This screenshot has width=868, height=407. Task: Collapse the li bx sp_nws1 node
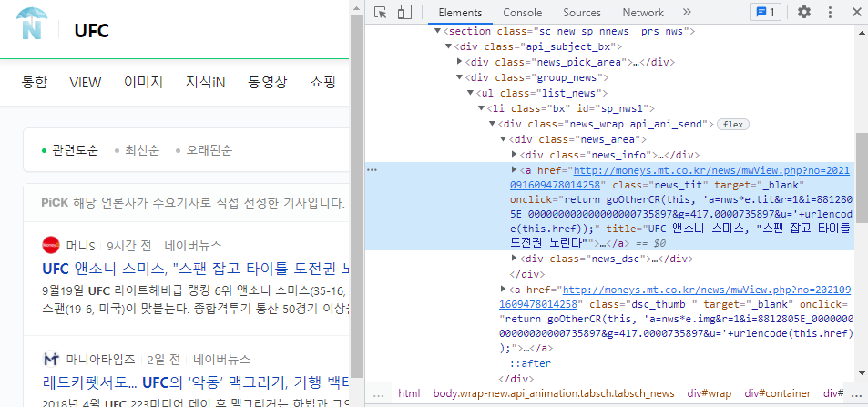pyautogui.click(x=481, y=108)
